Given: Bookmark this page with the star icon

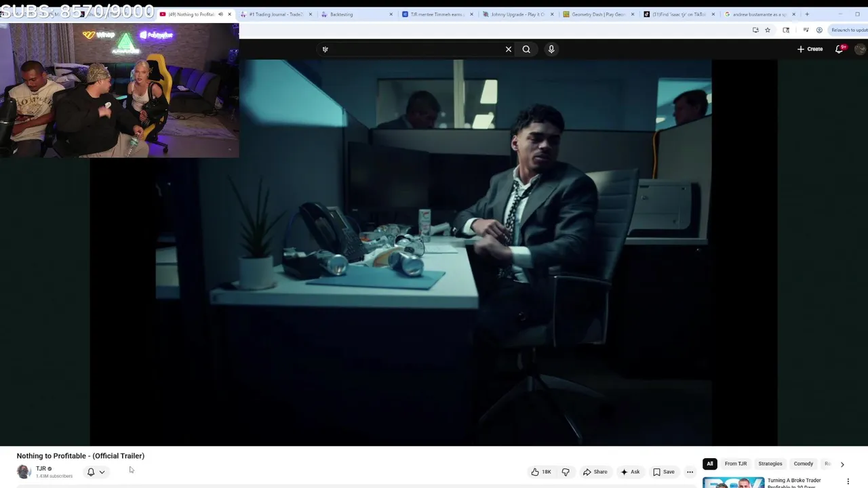Looking at the screenshot, I should click(768, 30).
